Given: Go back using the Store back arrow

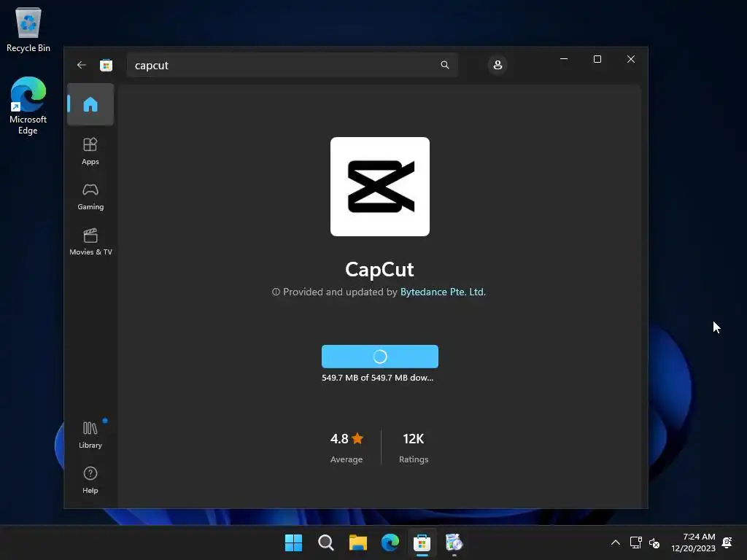Looking at the screenshot, I should pyautogui.click(x=82, y=65).
